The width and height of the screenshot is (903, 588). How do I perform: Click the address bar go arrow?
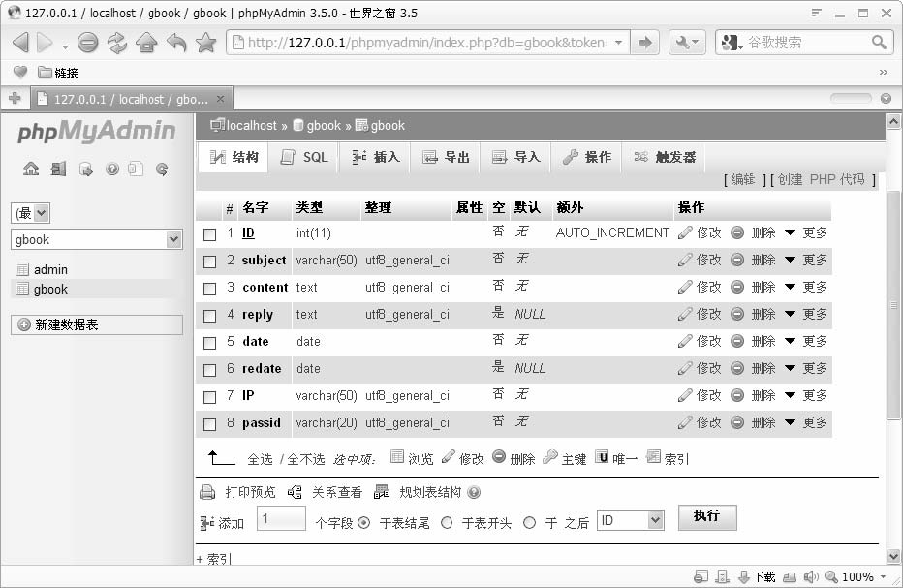[x=645, y=42]
